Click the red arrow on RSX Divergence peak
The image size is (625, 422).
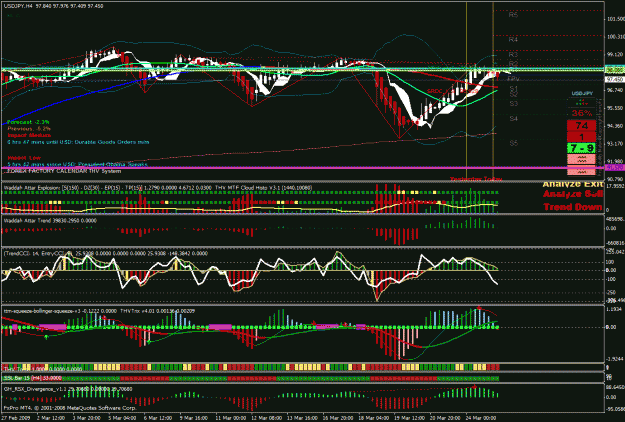click(474, 387)
